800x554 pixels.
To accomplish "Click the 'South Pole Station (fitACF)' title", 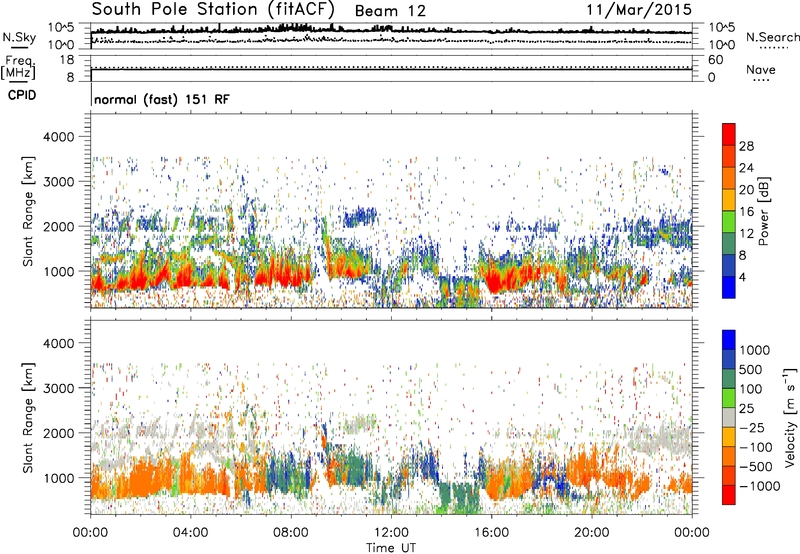I will (x=213, y=10).
